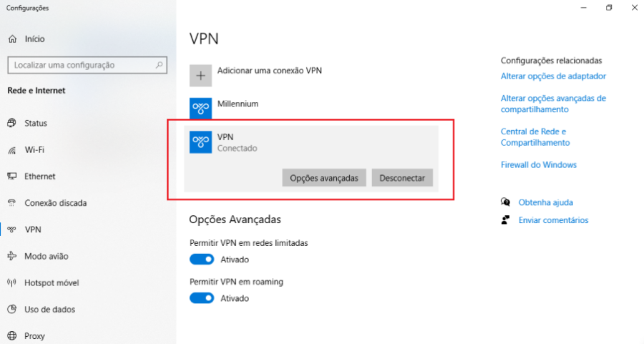
Task: Click the plus icon to add VPN
Action: pos(200,76)
